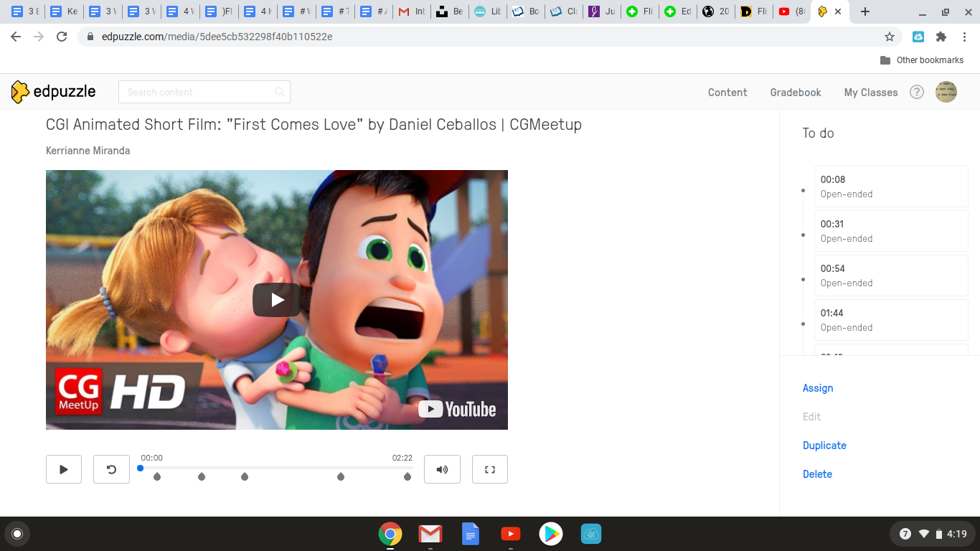The width and height of the screenshot is (980, 551).
Task: Switch to the Google Docs tab labeled ")Fl"
Action: (x=219, y=11)
